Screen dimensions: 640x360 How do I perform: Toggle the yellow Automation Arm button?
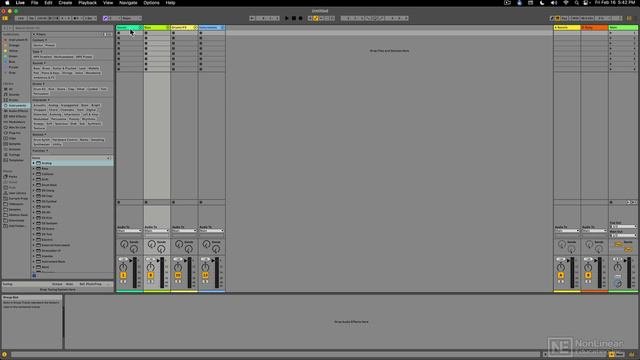click(316, 18)
